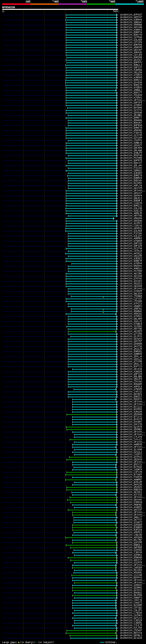Select label UniRef100_A0PNS1
The image size is (146, 644).
[x=131, y=555]
